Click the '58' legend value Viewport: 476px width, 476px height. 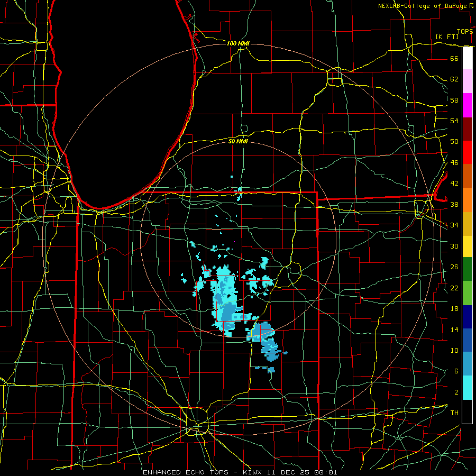(x=454, y=100)
